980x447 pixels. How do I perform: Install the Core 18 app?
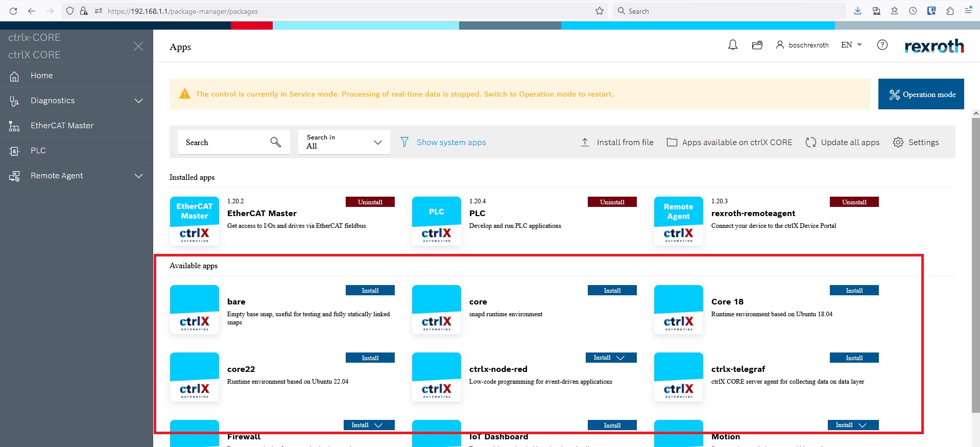coord(854,290)
